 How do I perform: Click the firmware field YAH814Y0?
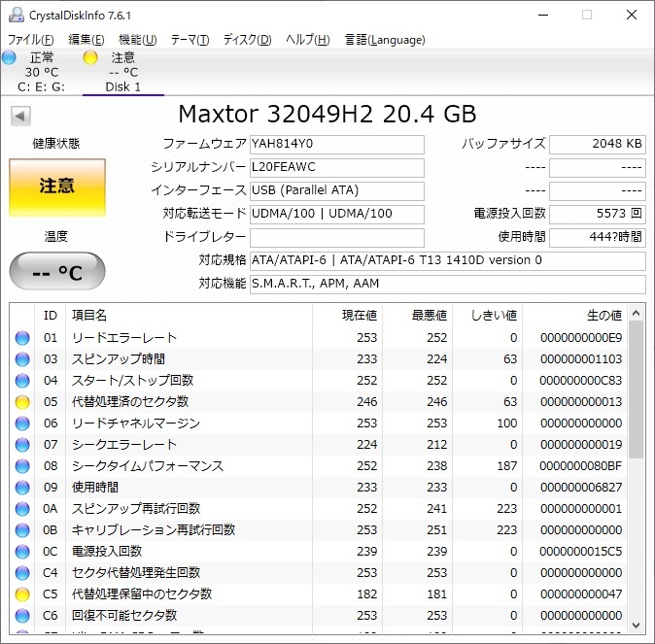[337, 144]
